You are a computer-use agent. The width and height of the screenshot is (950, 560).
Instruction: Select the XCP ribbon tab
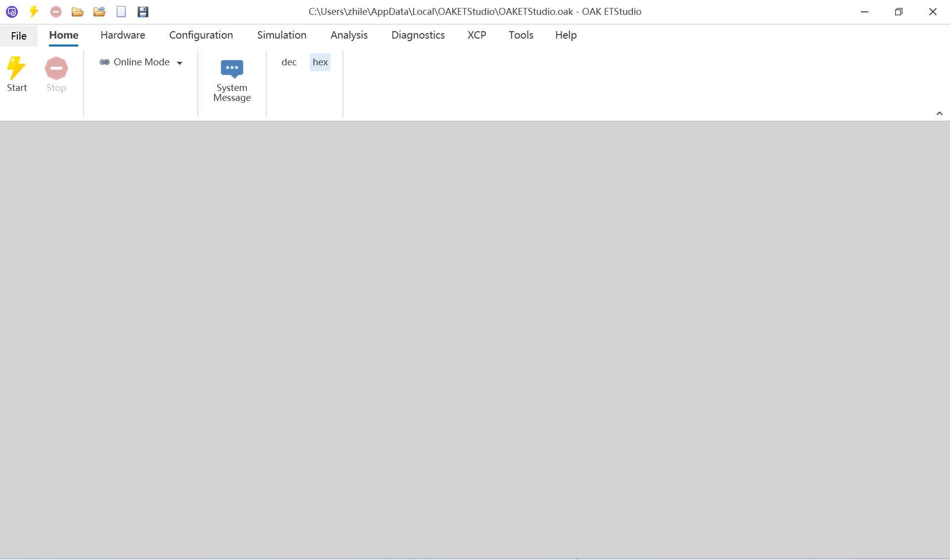click(476, 35)
